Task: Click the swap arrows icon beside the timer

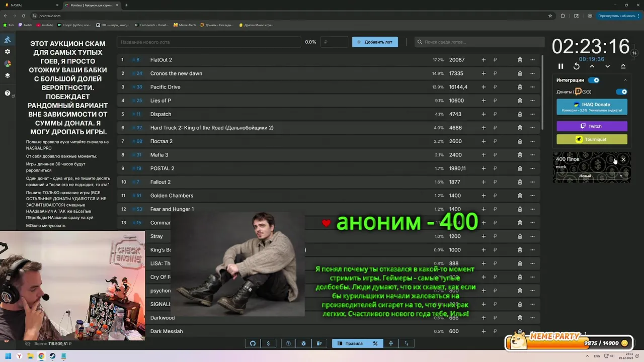Action: [x=634, y=53]
